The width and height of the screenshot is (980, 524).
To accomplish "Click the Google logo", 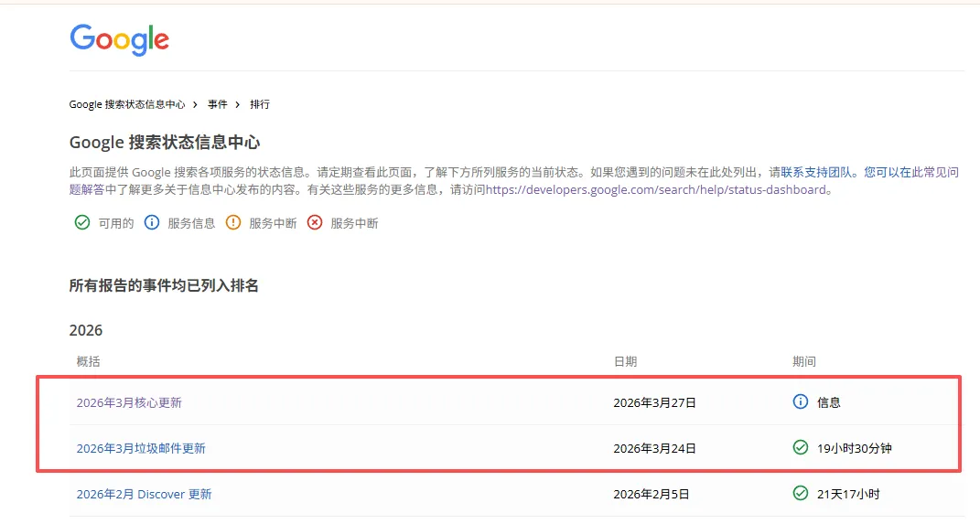I will coord(119,40).
